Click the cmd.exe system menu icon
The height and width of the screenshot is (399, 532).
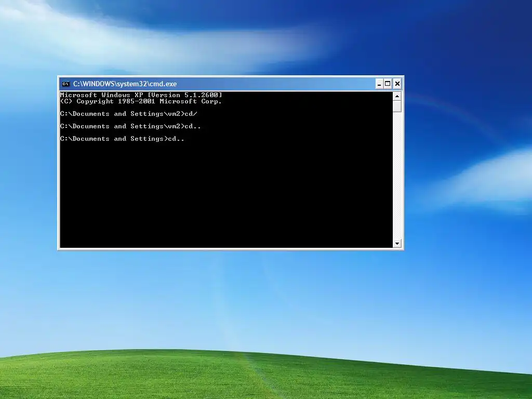click(66, 84)
